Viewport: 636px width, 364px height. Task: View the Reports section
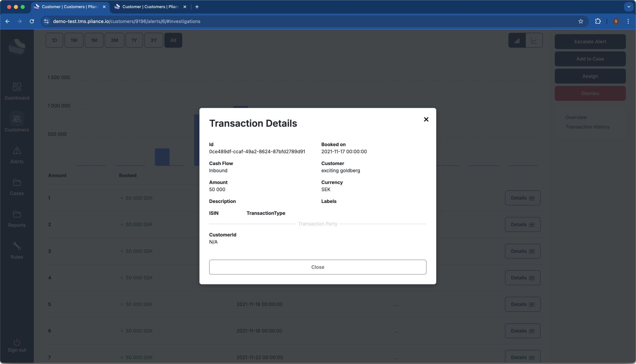pos(17,218)
